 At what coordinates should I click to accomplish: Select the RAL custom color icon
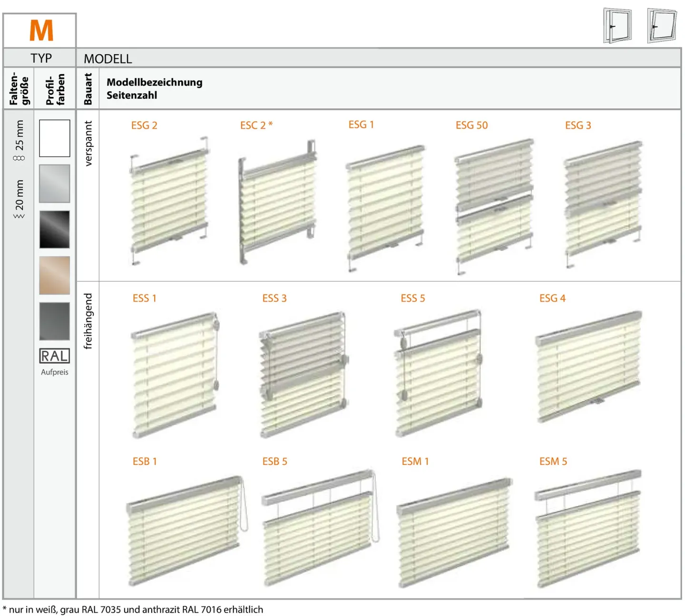coord(54,356)
